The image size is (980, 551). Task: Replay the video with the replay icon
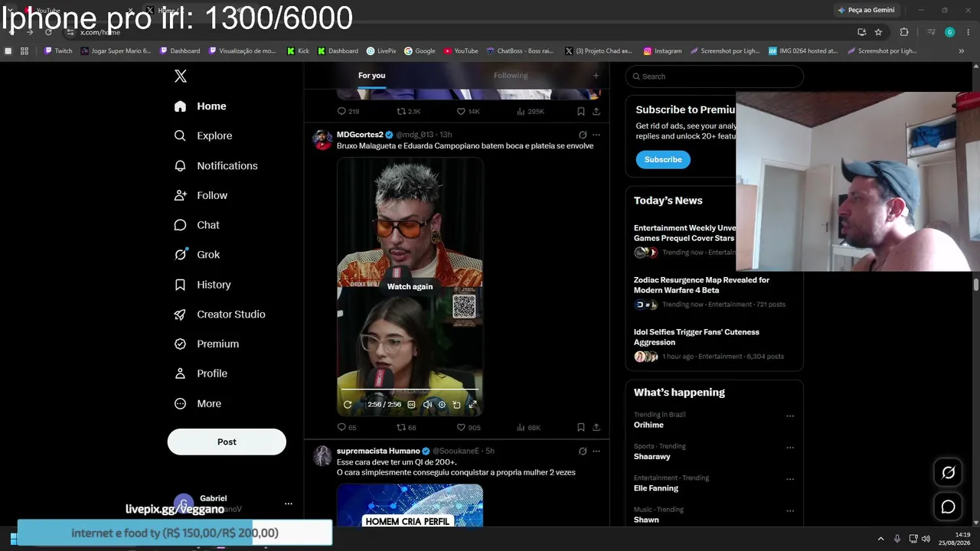click(x=348, y=405)
